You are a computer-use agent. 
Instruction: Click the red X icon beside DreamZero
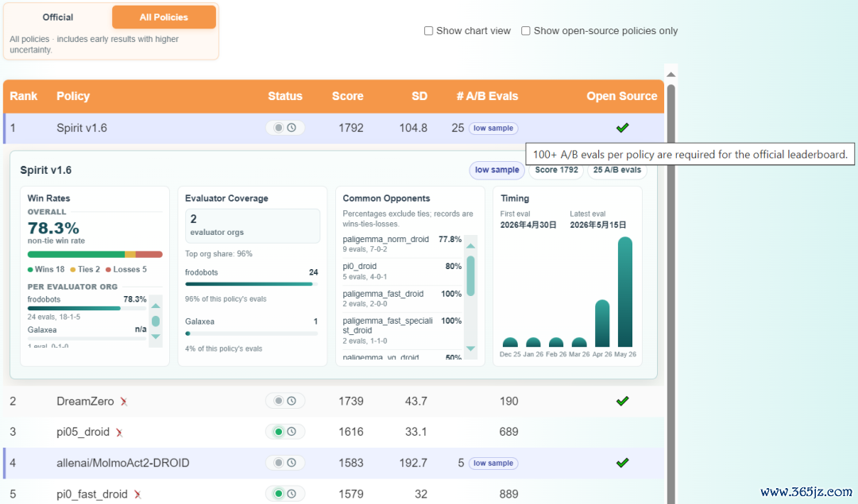click(x=124, y=402)
